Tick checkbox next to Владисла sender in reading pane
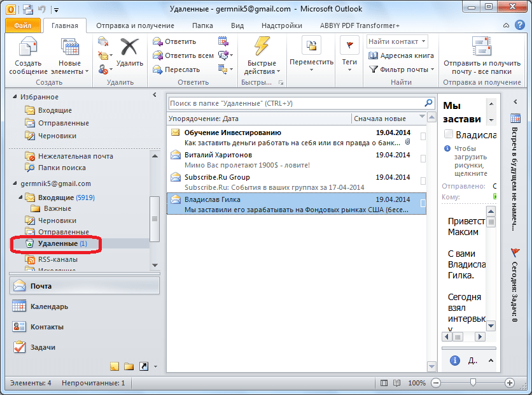The image size is (532, 395). pos(449,134)
